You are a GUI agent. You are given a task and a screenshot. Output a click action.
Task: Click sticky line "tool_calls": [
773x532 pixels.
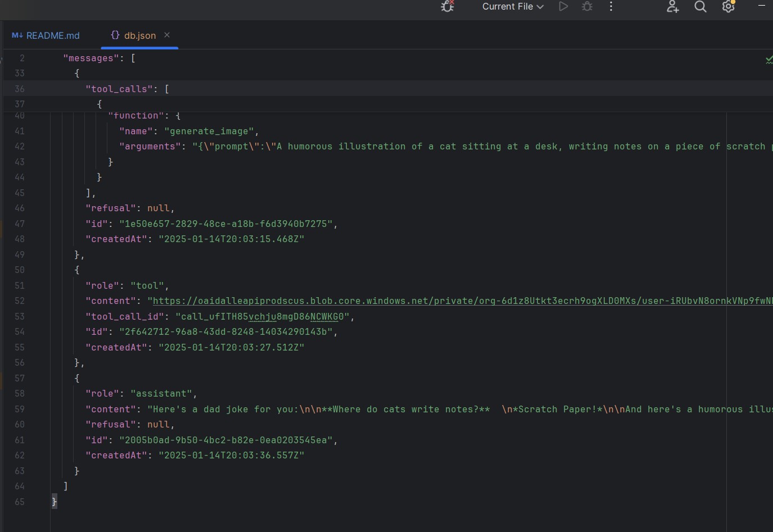click(128, 89)
